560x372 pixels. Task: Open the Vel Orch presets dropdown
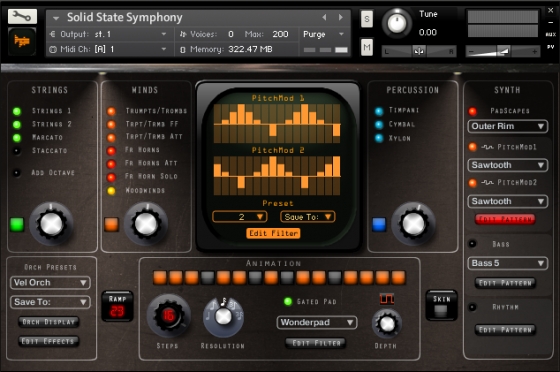tap(50, 283)
